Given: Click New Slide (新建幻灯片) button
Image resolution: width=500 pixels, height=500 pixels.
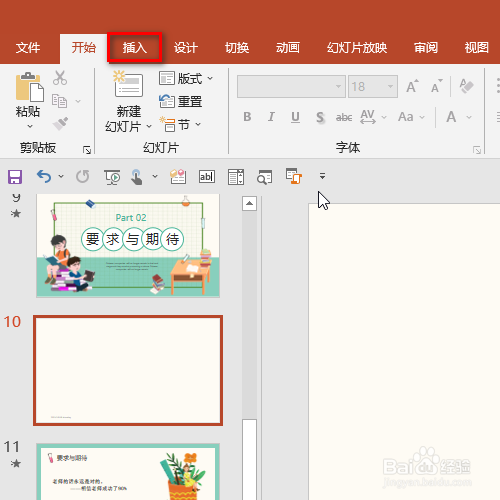Looking at the screenshot, I should point(128,101).
